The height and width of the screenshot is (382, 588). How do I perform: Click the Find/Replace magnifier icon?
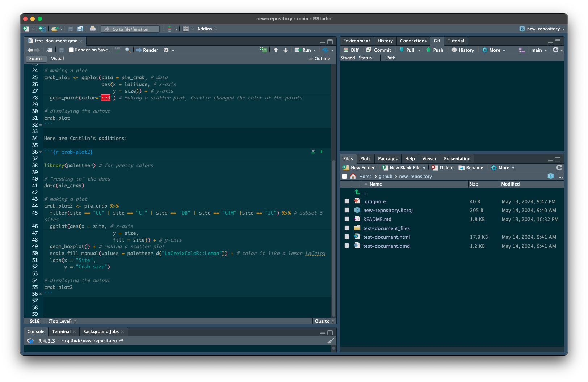point(128,50)
